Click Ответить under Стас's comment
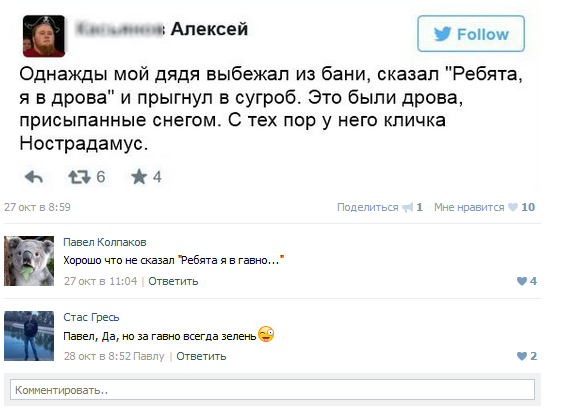This screenshot has height=413, width=561. [201, 356]
